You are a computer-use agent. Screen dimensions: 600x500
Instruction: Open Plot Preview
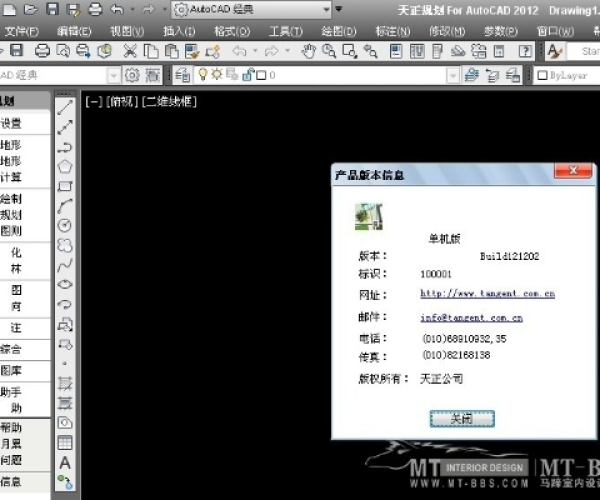[63, 51]
